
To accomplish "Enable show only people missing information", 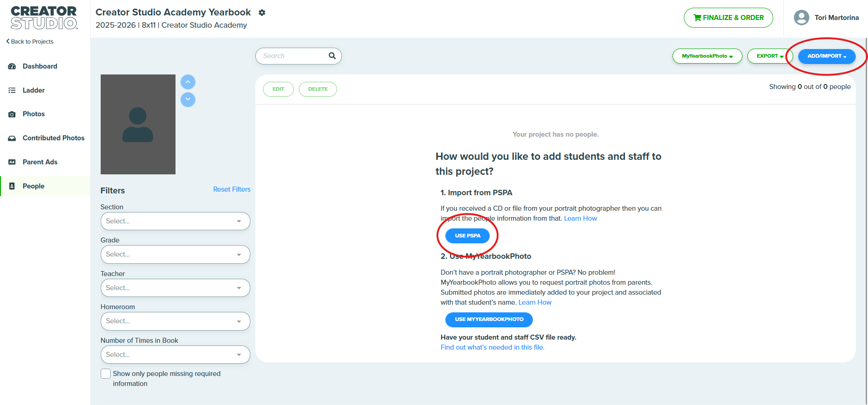I will point(106,374).
